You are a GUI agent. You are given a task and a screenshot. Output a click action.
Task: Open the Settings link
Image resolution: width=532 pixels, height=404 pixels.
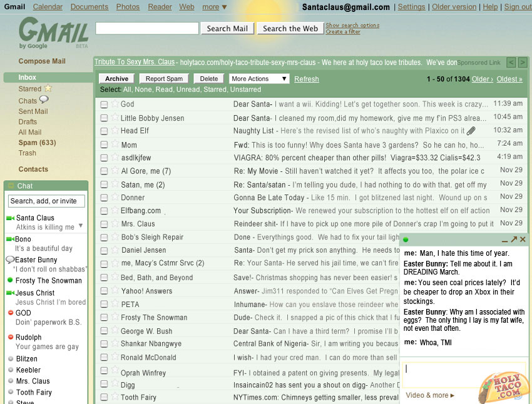click(x=411, y=7)
